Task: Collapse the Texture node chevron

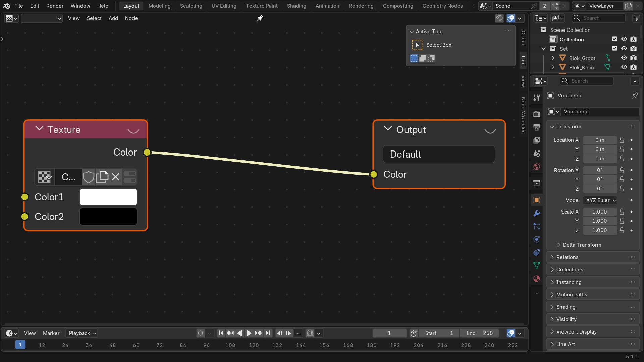Action: [39, 129]
